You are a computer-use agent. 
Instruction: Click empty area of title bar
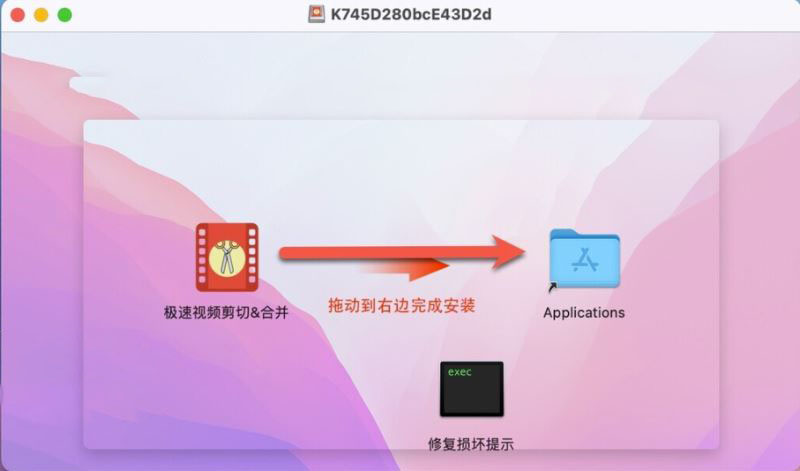(x=638, y=15)
